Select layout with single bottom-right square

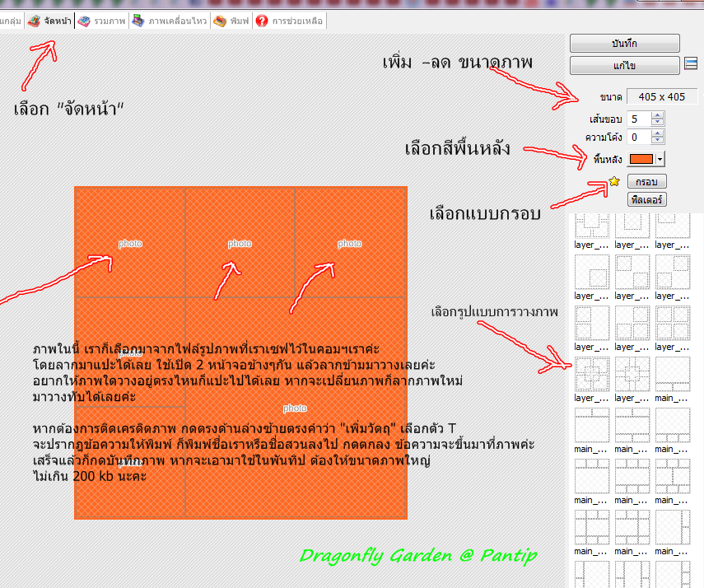592,272
